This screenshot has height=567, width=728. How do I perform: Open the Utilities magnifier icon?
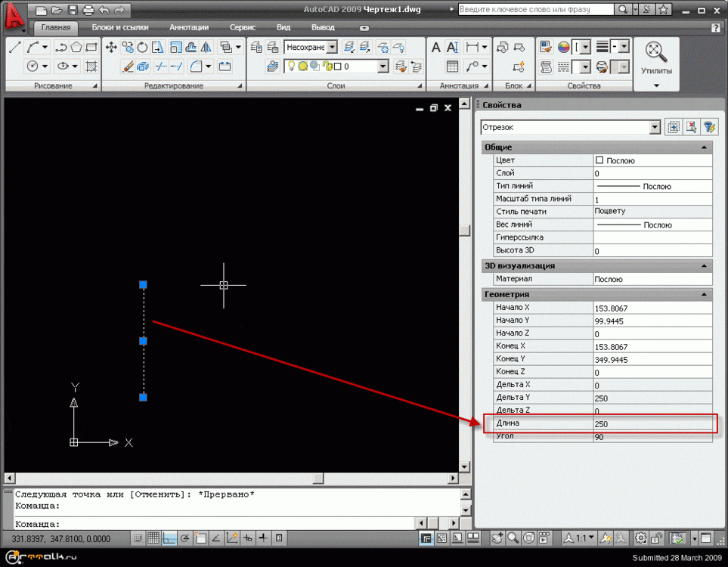pos(655,51)
